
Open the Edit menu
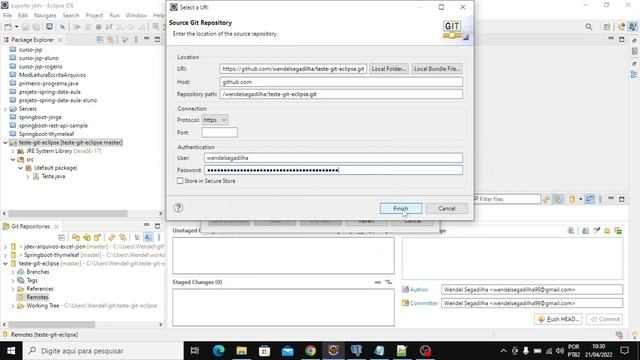22,16
